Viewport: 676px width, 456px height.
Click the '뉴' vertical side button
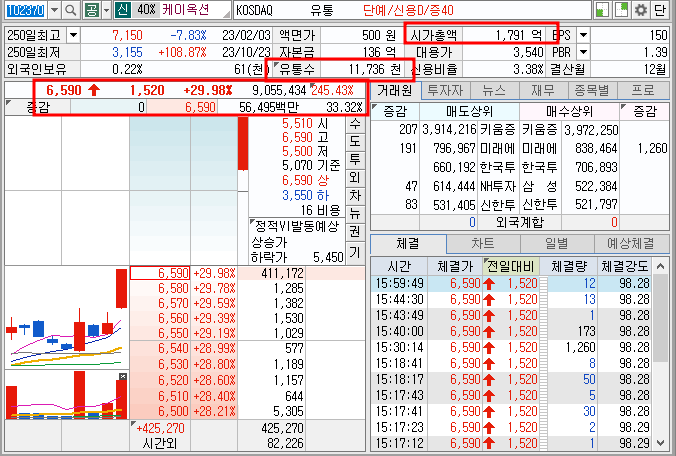click(355, 213)
